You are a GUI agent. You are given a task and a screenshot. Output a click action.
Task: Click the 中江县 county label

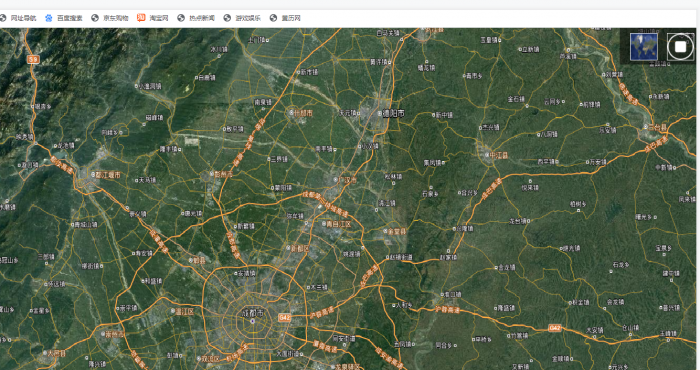click(x=498, y=155)
